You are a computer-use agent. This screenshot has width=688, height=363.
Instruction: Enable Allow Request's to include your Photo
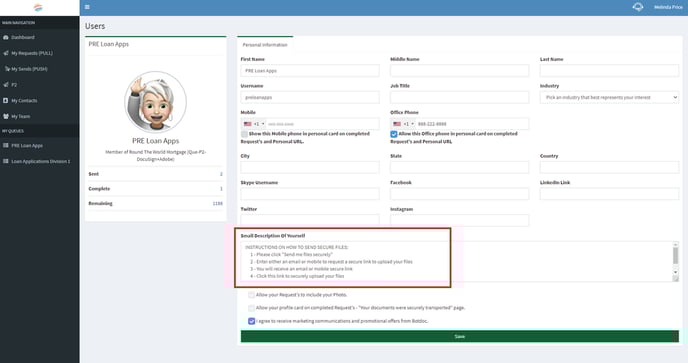pyautogui.click(x=251, y=295)
